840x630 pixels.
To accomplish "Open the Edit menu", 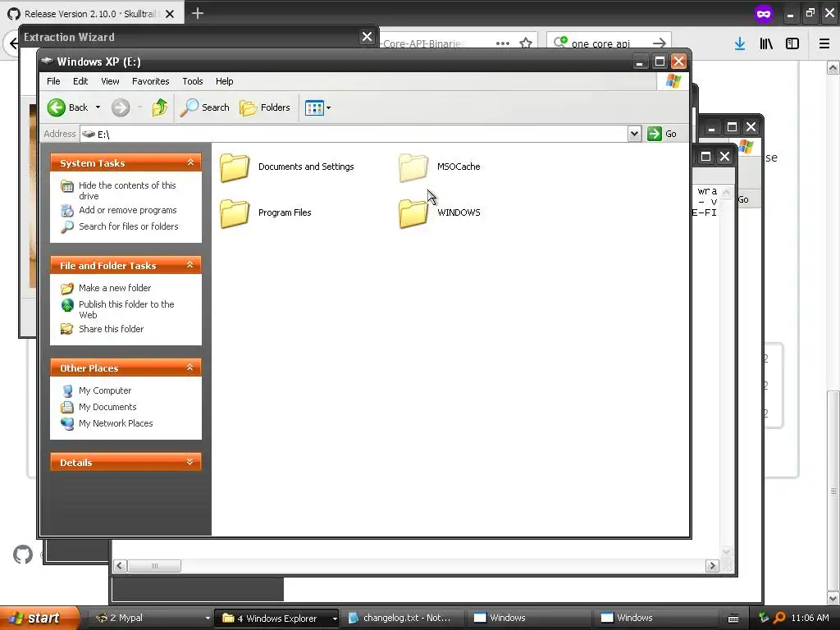I will [x=80, y=81].
